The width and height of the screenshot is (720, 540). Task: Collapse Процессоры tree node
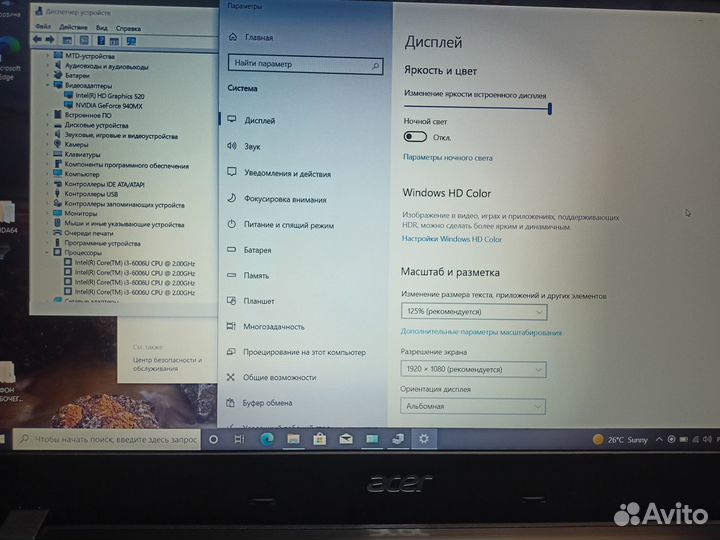pyautogui.click(x=48, y=252)
